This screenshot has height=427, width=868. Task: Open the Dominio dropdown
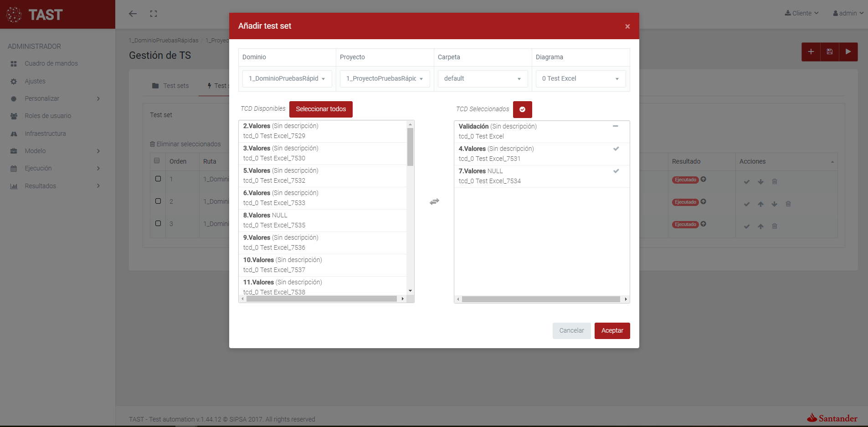tap(287, 79)
